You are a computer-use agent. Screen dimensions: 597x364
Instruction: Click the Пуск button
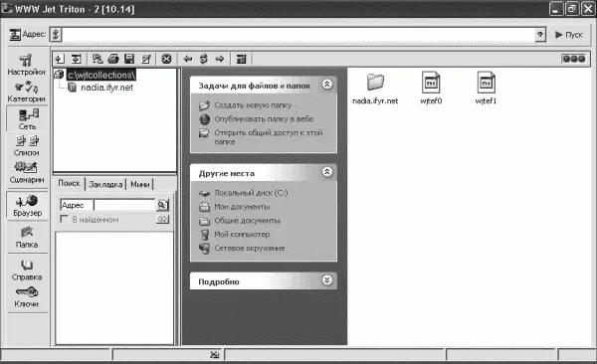pos(569,35)
